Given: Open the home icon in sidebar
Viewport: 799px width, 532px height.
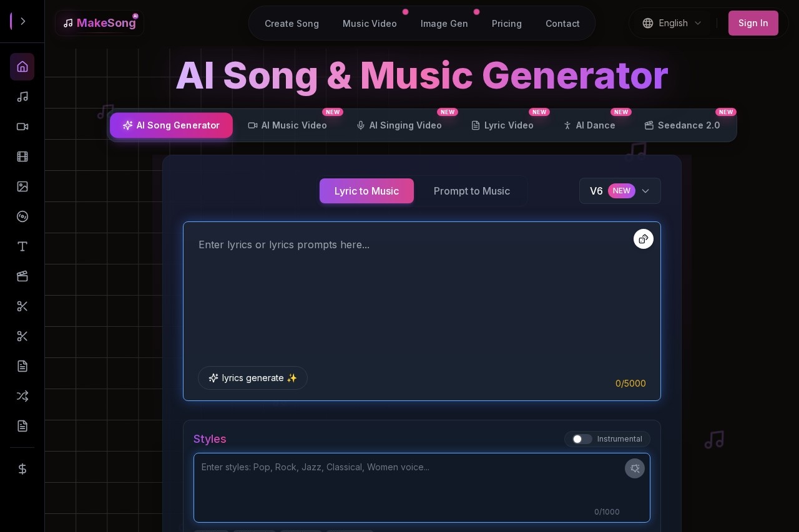Looking at the screenshot, I should (22, 67).
